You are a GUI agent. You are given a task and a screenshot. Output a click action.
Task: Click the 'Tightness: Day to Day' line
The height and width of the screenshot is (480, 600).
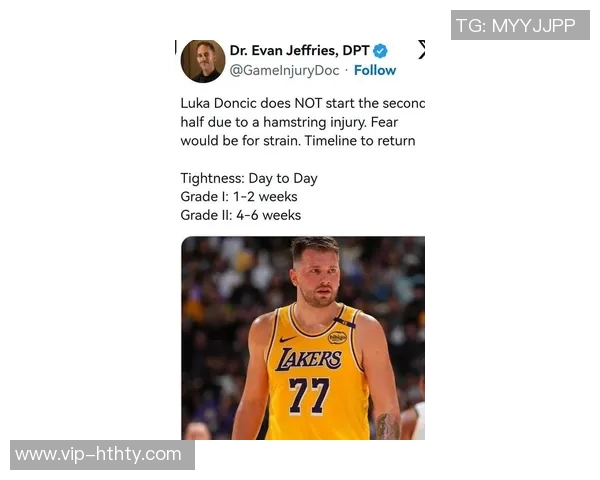point(249,178)
